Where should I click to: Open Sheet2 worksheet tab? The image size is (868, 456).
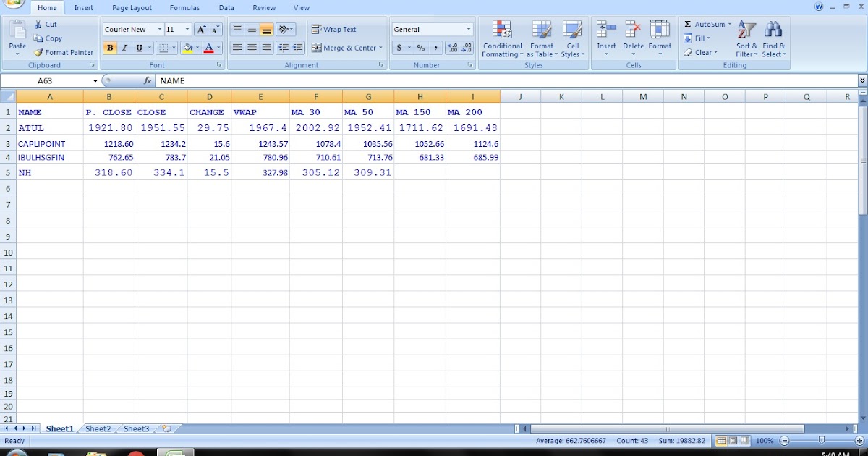[98, 428]
